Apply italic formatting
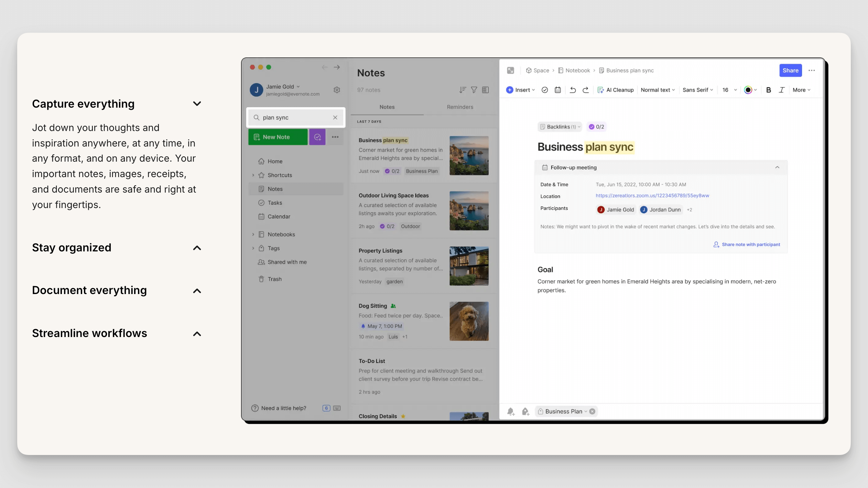 (x=781, y=90)
